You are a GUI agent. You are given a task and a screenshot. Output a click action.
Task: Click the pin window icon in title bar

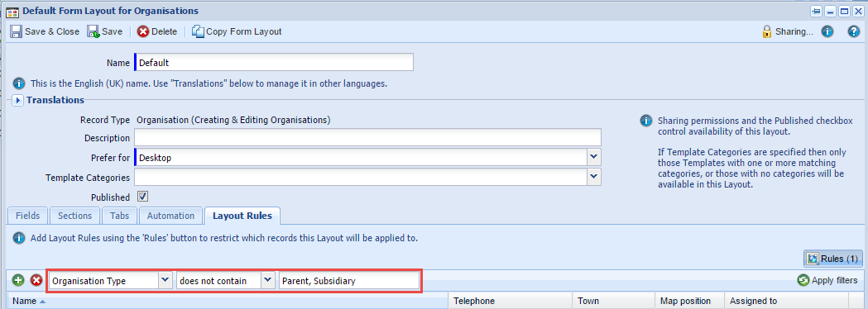point(816,11)
